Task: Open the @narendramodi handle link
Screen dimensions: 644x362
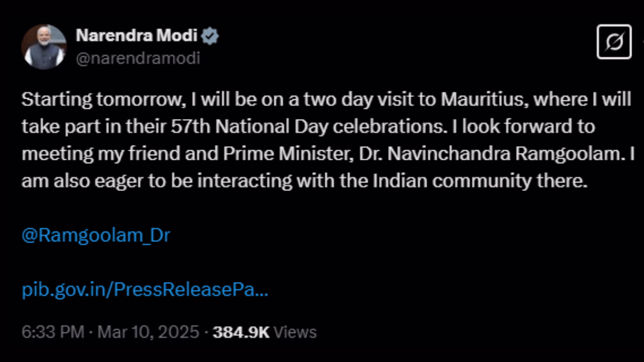Action: click(138, 57)
